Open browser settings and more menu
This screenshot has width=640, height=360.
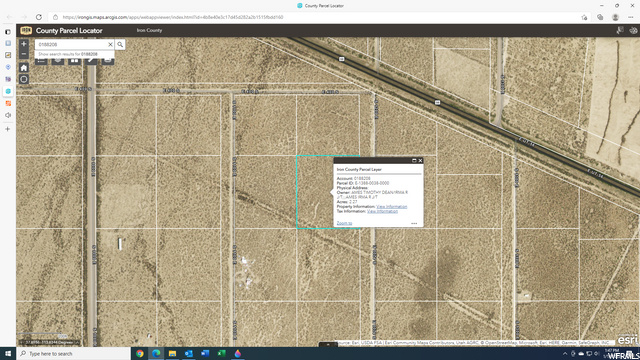[x=631, y=17]
